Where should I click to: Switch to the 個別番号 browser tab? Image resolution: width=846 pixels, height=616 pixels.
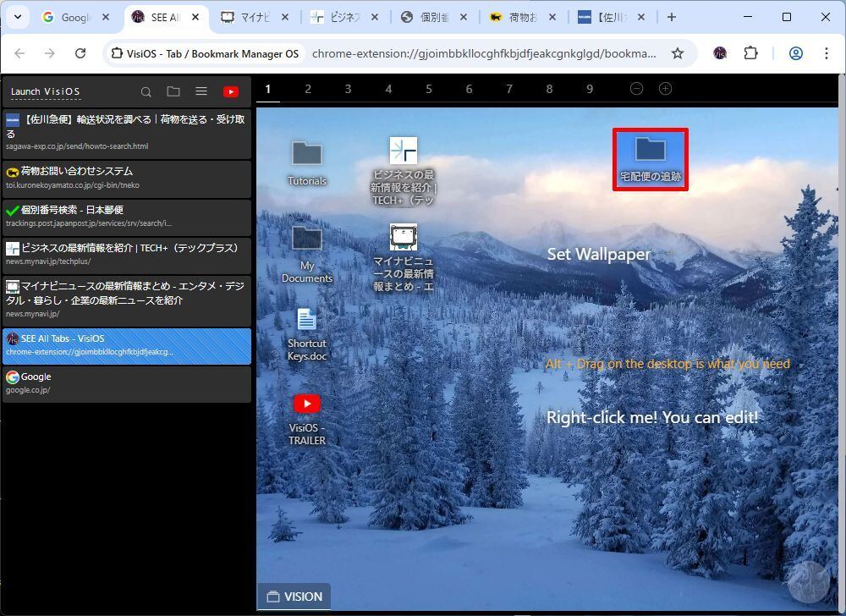433,17
